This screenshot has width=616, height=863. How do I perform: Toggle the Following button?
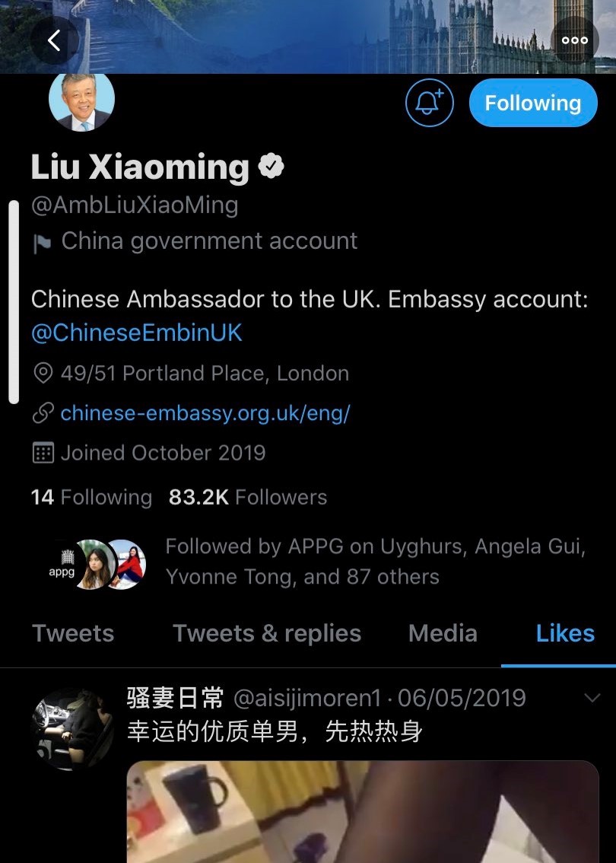point(533,103)
